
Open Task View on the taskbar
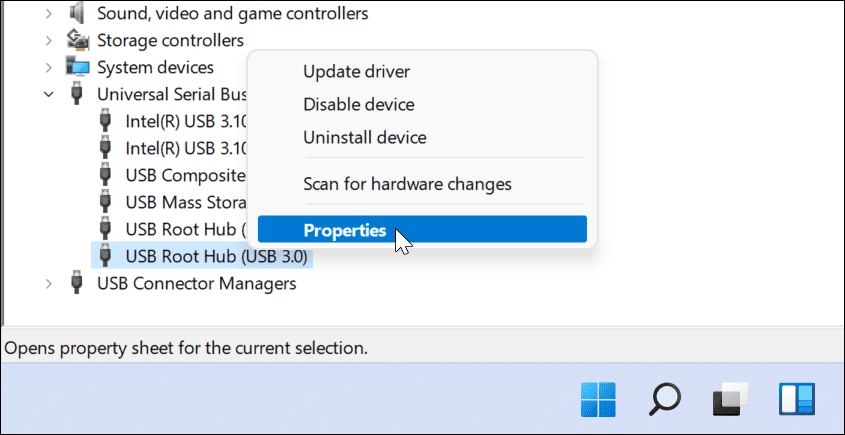730,399
